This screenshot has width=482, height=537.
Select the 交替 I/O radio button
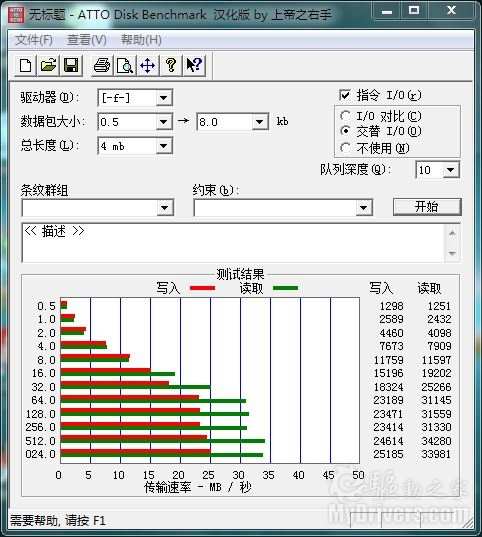tap(345, 130)
